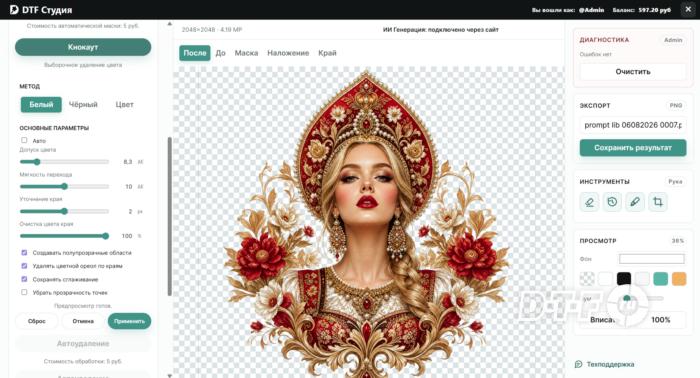Switch to the Наложение tab

tap(288, 53)
